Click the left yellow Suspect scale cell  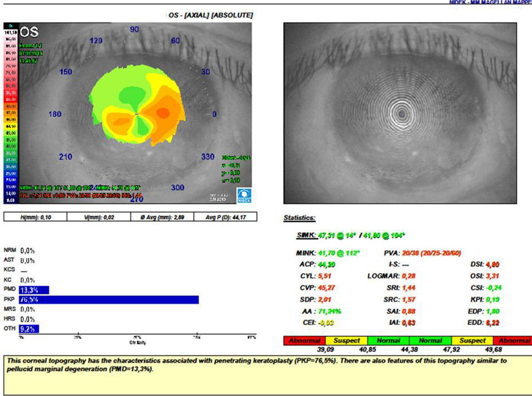pos(347,340)
